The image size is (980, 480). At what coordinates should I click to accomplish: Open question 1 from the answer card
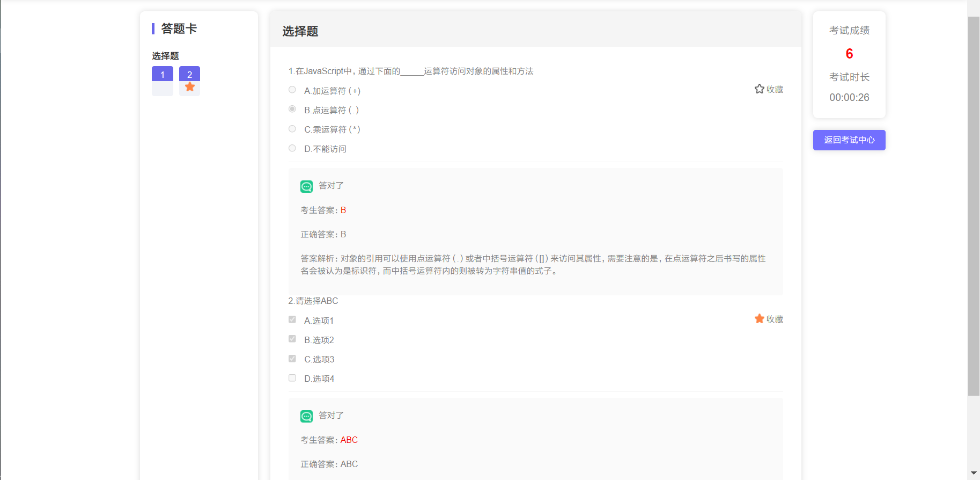point(163,81)
